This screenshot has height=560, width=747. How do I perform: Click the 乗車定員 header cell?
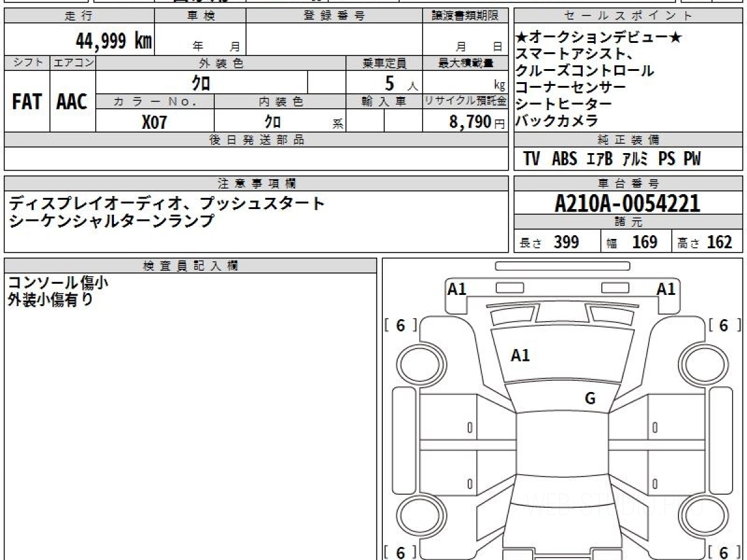tap(384, 63)
